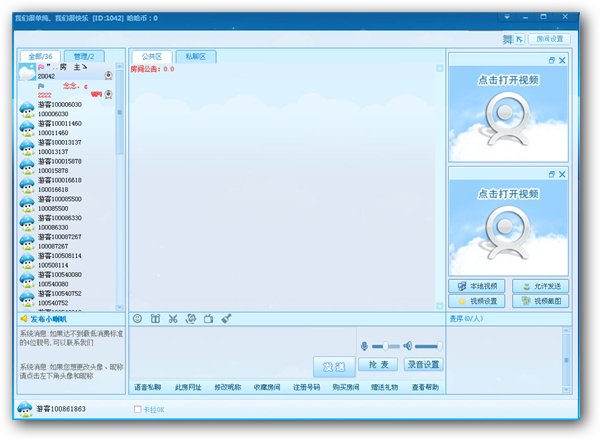
Task: Click the 房间设置 button
Action: [549, 39]
